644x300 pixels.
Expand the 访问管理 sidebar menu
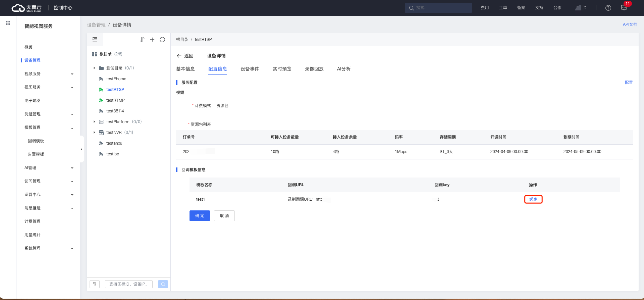click(72, 182)
